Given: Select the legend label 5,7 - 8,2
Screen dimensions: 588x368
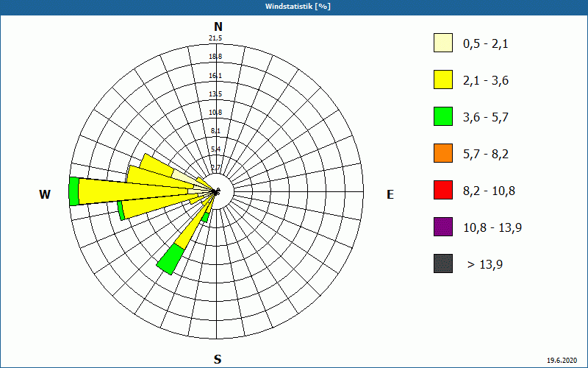Looking at the screenshot, I should [x=486, y=155].
